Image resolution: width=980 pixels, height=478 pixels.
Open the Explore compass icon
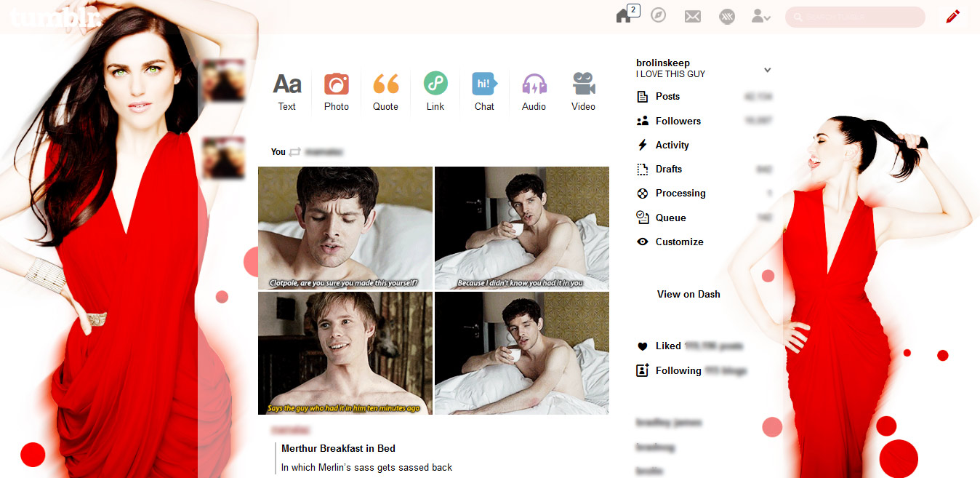point(659,15)
